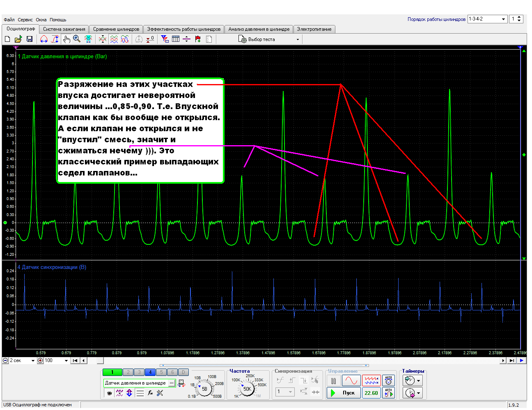Image resolution: width=532 pixels, height=410 pixels.
Task: Switch to Система зажигания tab
Action: [x=64, y=29]
